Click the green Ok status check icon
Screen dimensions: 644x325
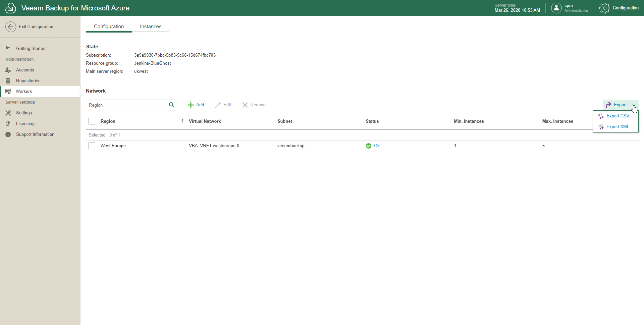point(369,146)
